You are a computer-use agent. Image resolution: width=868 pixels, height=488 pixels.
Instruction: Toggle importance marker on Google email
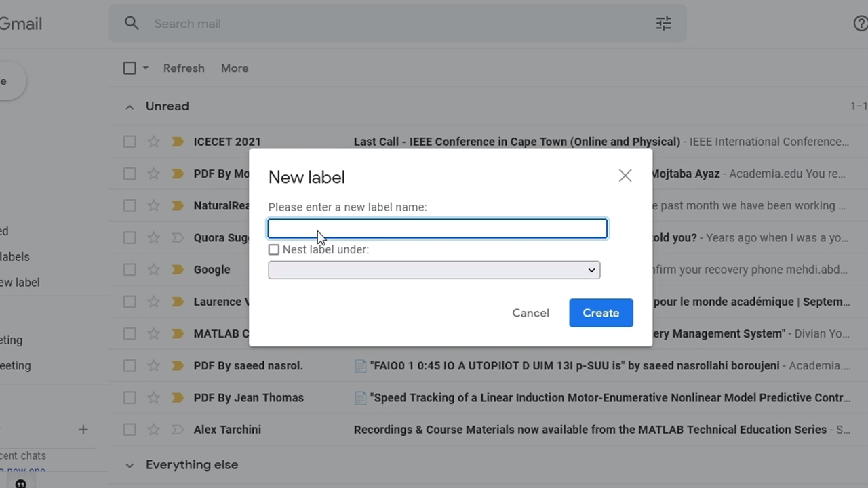pyautogui.click(x=178, y=270)
